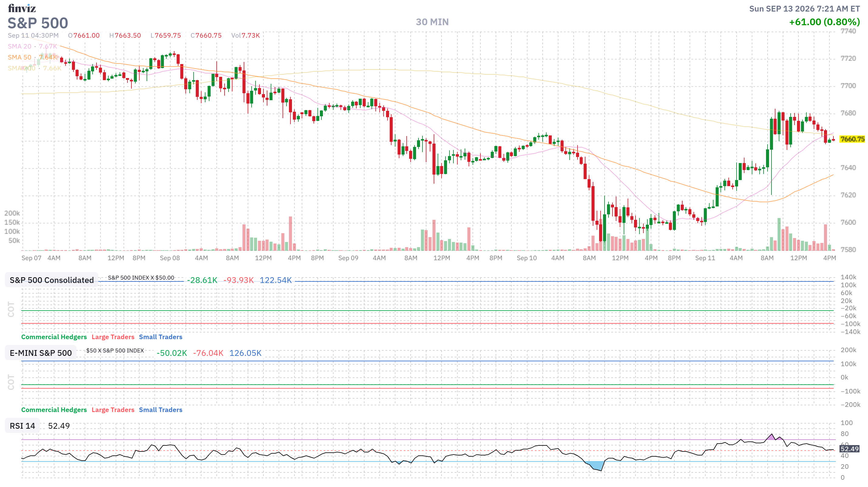Open the S&P 500 Consolidated panel label
The width and height of the screenshot is (868, 487).
pyautogui.click(x=52, y=280)
